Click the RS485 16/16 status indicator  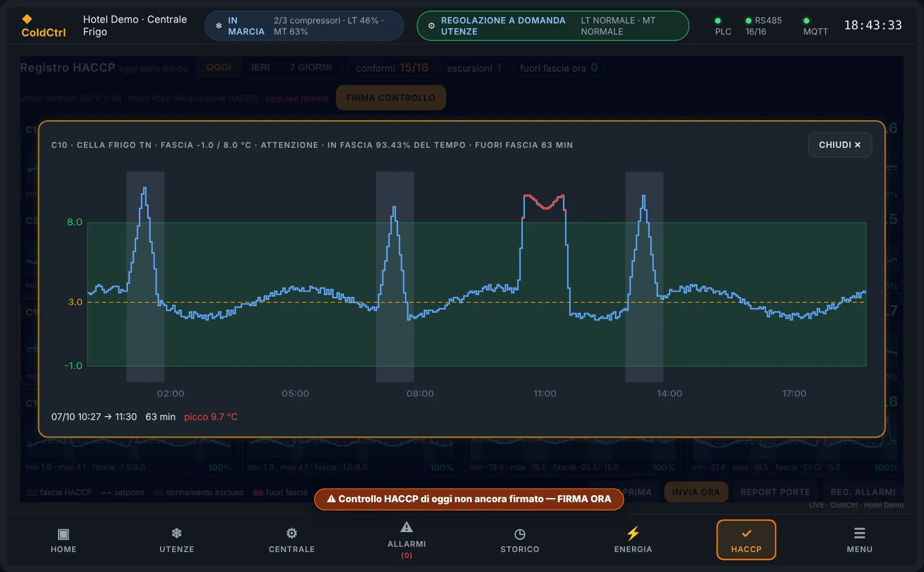pos(763,26)
